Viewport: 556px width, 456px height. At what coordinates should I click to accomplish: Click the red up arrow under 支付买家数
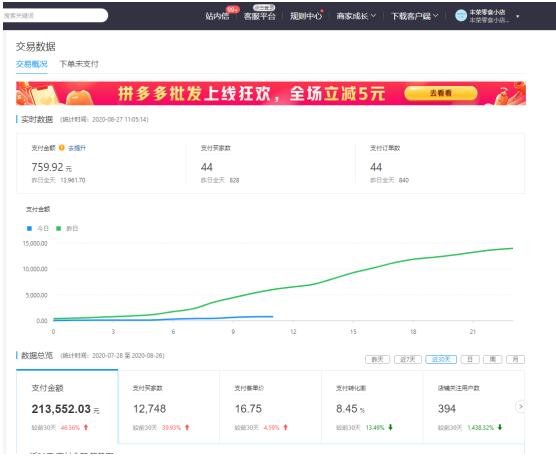pos(187,428)
